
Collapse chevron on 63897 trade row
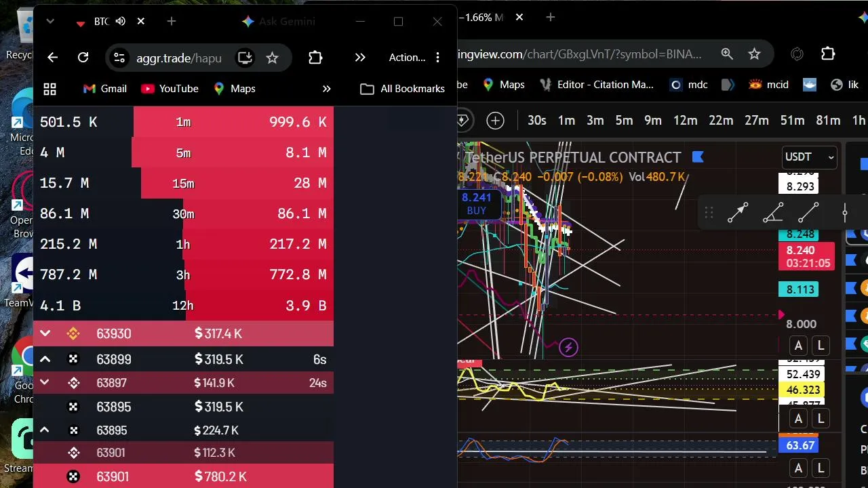coord(45,383)
